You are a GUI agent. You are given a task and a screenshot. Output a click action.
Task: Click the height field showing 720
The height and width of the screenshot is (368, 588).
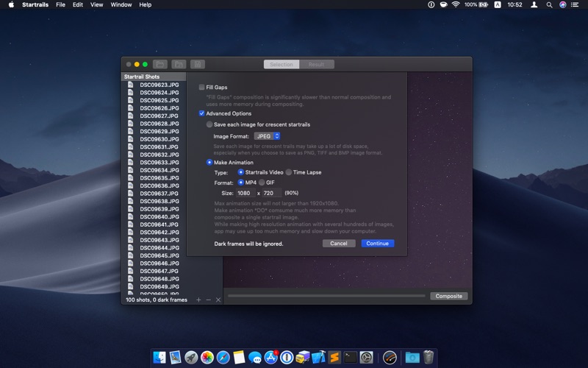(x=272, y=193)
